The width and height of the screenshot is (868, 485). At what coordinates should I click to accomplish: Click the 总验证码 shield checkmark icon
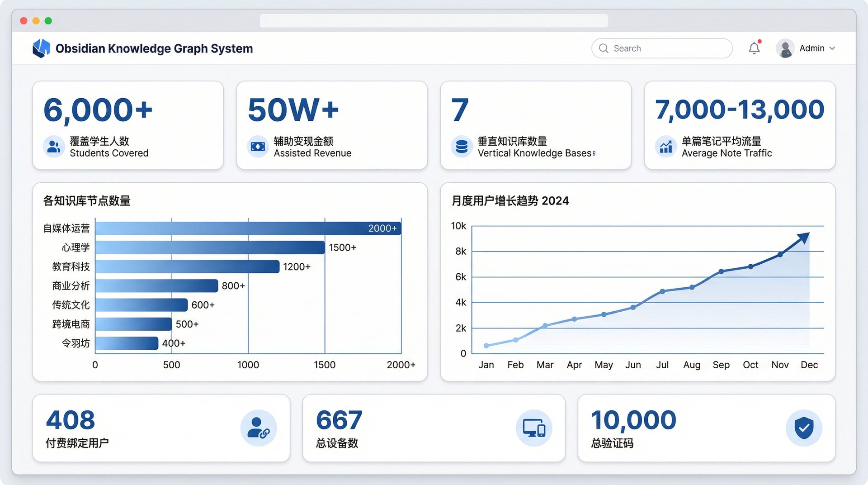pyautogui.click(x=803, y=428)
